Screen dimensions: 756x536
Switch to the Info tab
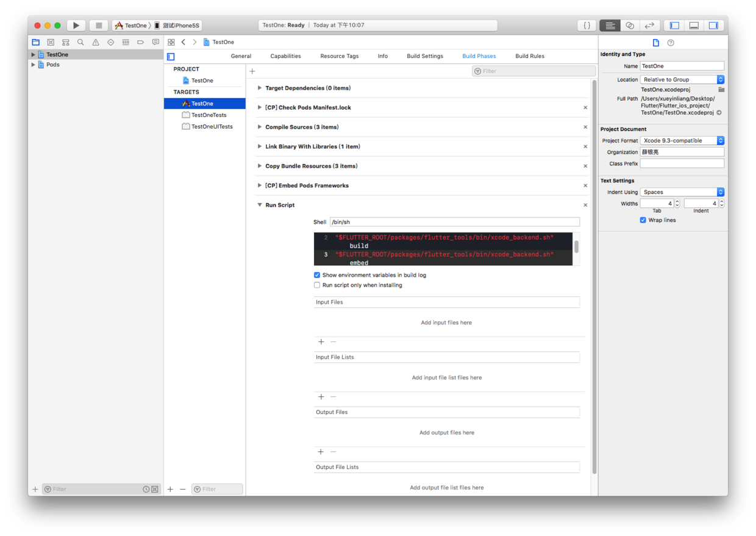[383, 56]
